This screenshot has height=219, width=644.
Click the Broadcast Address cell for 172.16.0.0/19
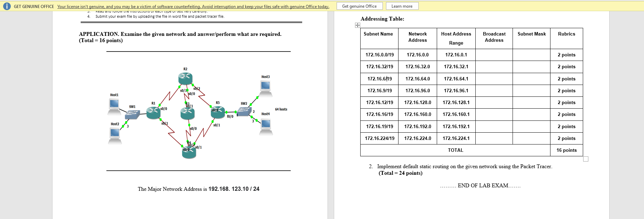(x=494, y=55)
